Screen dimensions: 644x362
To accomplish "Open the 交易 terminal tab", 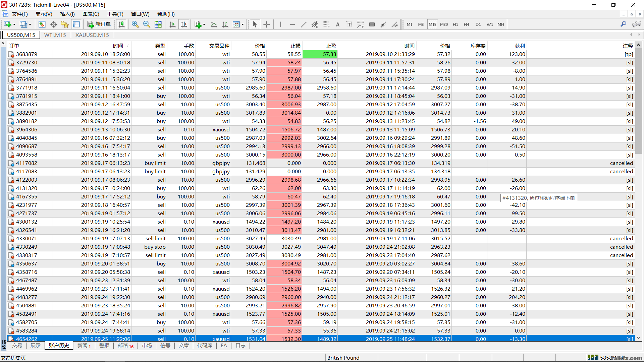I will coord(17,346).
